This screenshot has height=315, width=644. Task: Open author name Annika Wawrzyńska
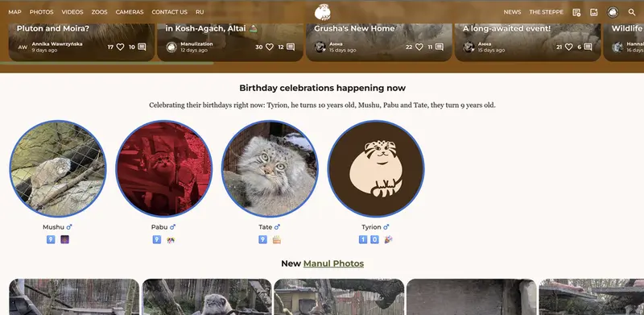[x=57, y=44]
